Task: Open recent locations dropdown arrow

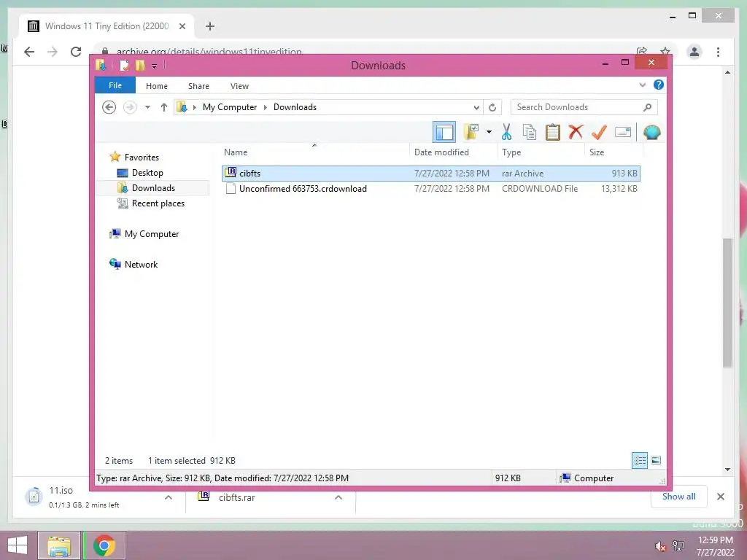Action: [147, 107]
